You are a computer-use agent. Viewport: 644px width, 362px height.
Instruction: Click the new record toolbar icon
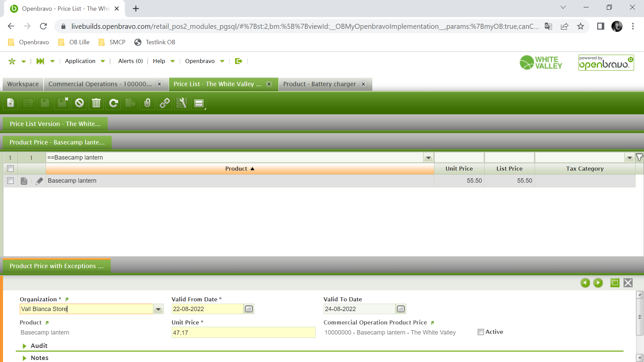point(11,103)
